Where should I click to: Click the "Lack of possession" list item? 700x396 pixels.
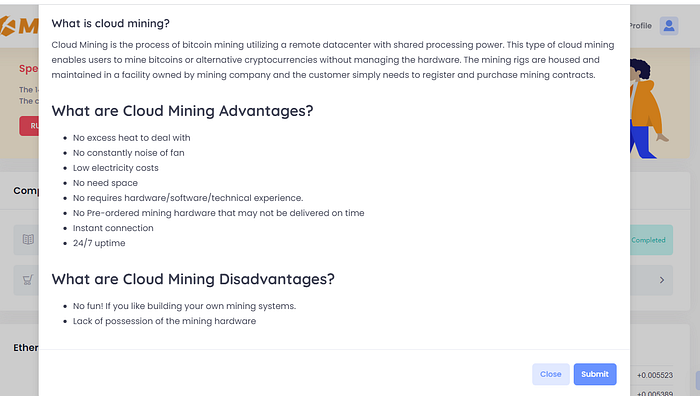164,321
